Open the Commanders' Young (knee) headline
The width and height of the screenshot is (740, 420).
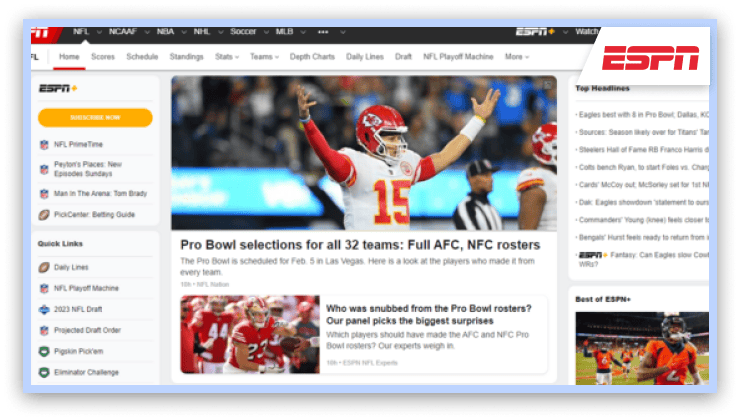click(642, 220)
